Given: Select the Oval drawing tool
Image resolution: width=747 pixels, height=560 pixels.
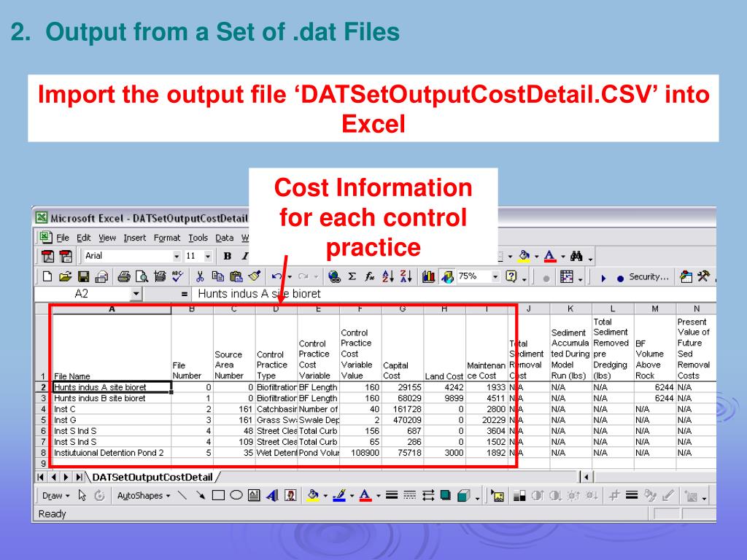Looking at the screenshot, I should tap(236, 496).
